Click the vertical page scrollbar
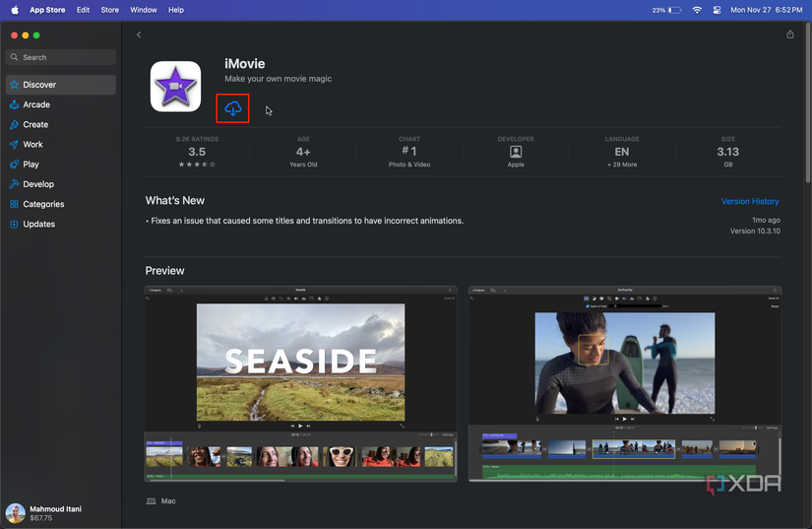The height and width of the screenshot is (529, 812). [x=808, y=103]
